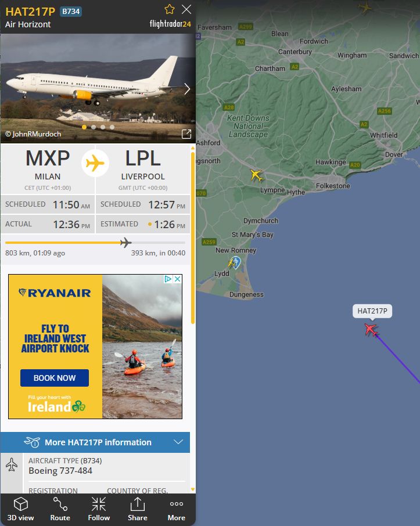Close the HAT217P flight panel
420x526 pixels.
click(x=186, y=9)
